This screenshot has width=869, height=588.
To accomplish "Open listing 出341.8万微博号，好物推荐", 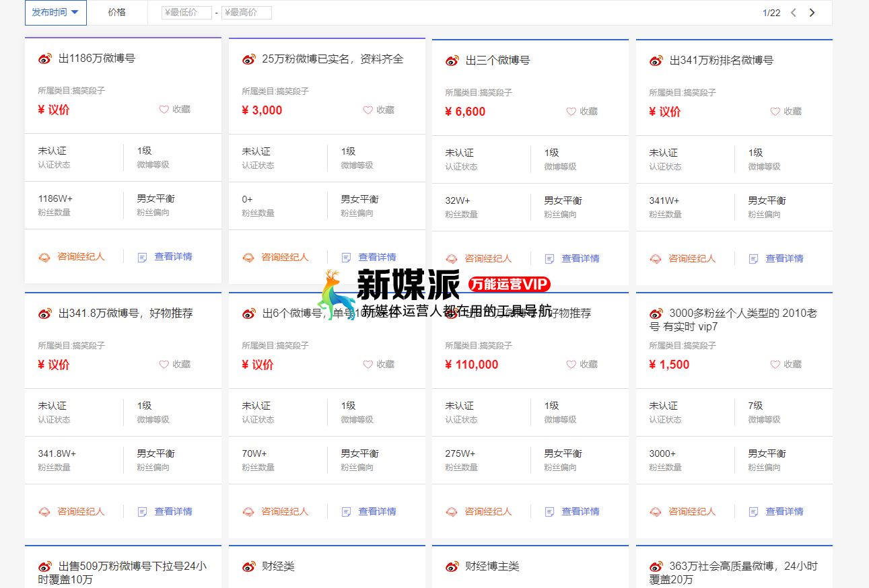I will pyautogui.click(x=126, y=314).
